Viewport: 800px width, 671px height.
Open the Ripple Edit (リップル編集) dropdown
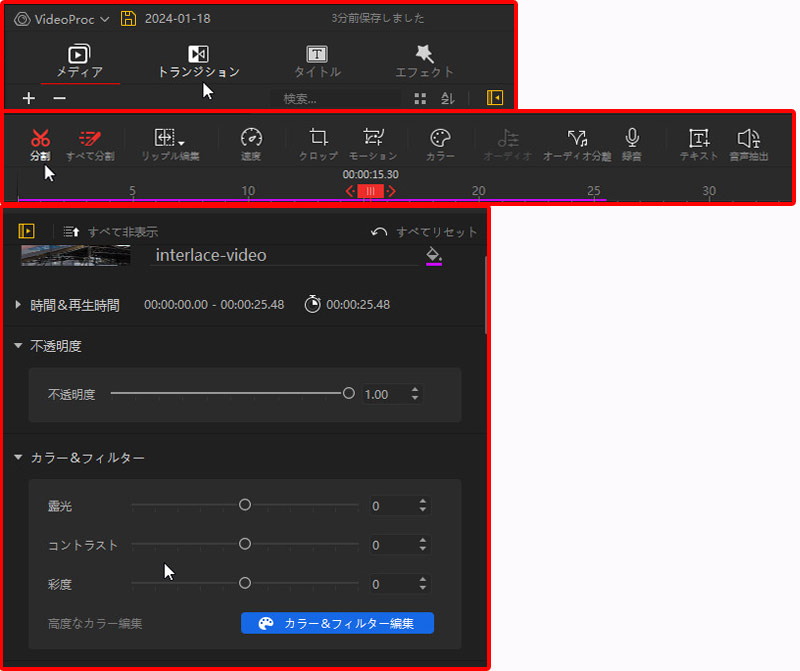click(169, 139)
